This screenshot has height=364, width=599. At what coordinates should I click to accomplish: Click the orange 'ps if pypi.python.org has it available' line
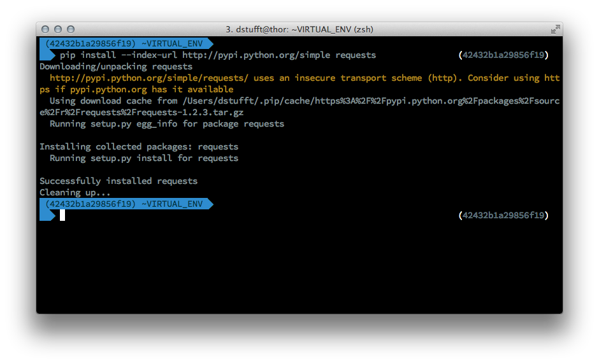pyautogui.click(x=136, y=89)
